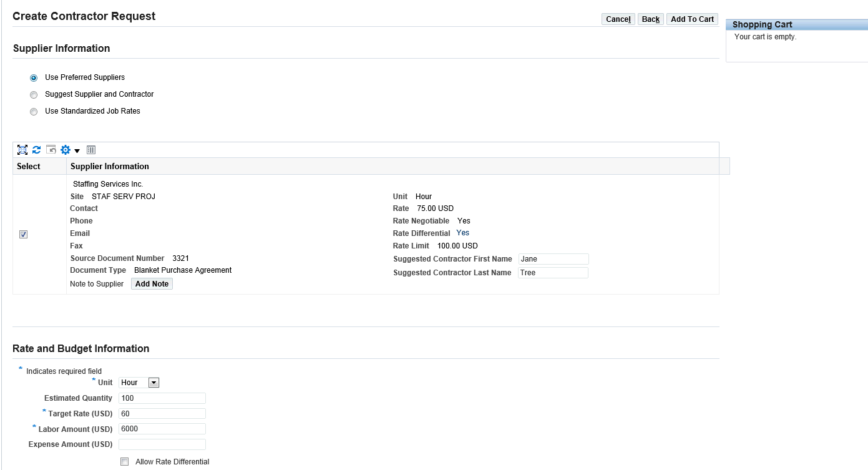This screenshot has height=470, width=868.
Task: Select Use Preferred Suppliers radio
Action: [x=34, y=78]
